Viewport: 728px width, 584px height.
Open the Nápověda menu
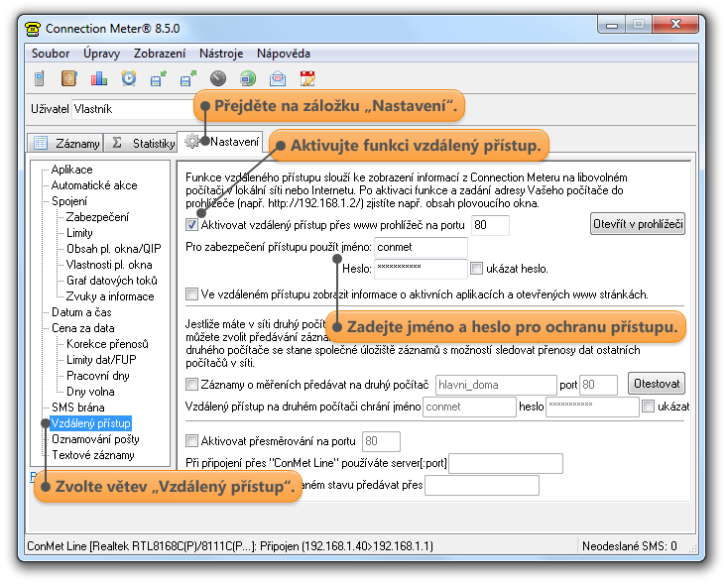coord(284,54)
